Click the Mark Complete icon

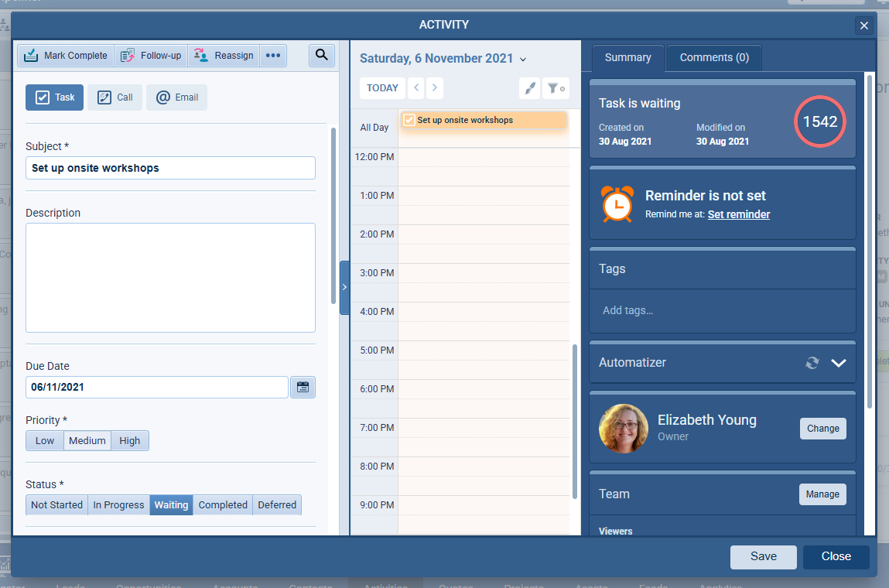tap(32, 55)
